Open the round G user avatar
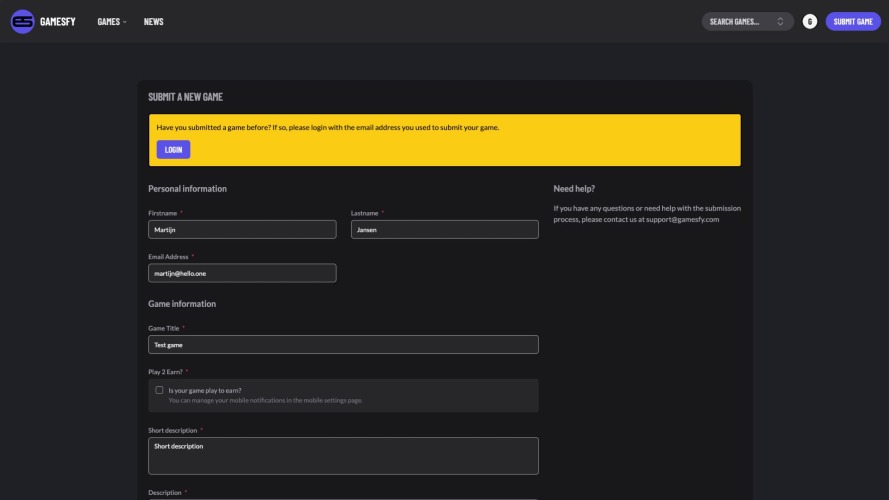The height and width of the screenshot is (500, 889). tap(810, 22)
